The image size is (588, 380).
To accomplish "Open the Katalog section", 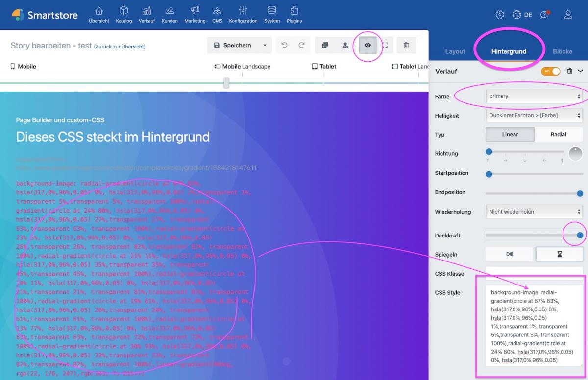I will [123, 14].
